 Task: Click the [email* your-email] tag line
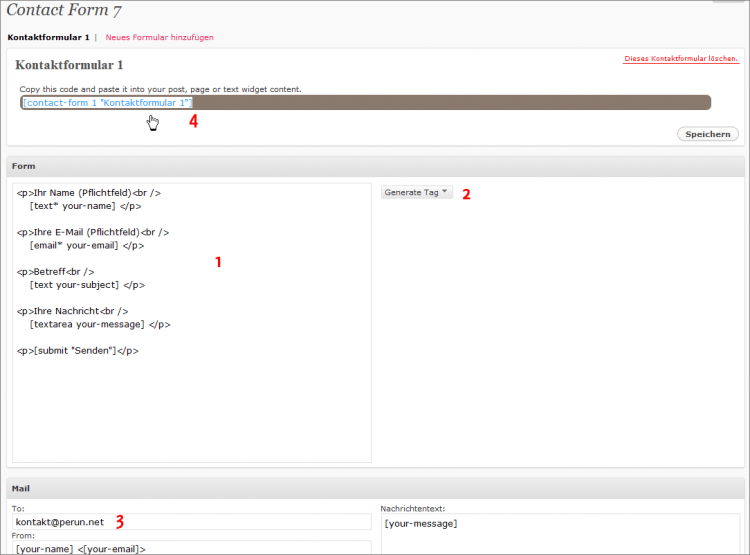click(x=86, y=245)
